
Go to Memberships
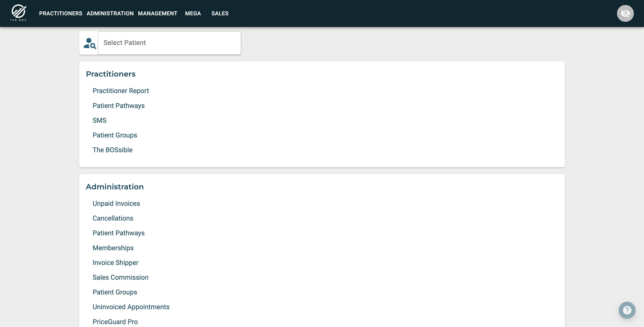pos(113,248)
